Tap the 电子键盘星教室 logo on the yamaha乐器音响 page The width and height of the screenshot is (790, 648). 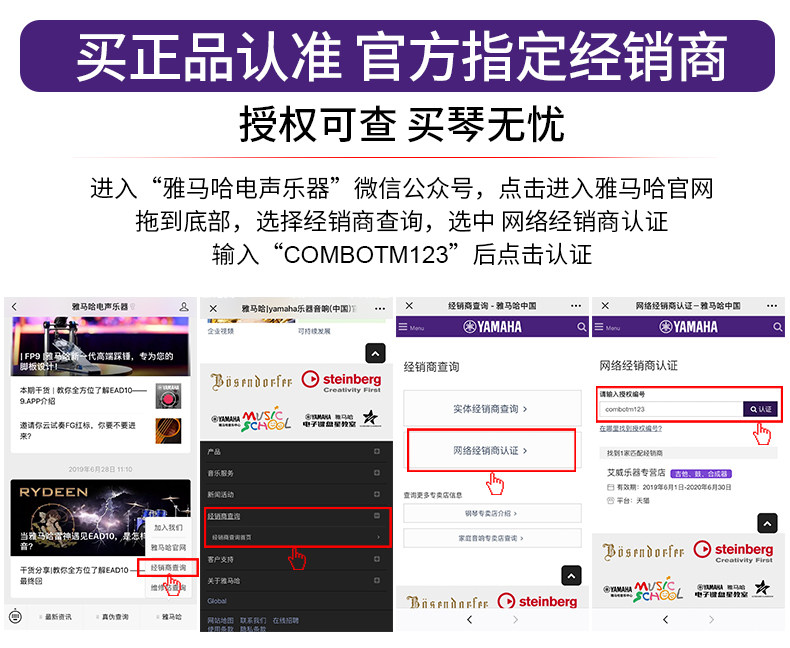pos(342,419)
